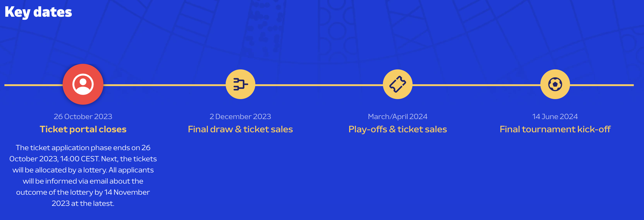Click the ticket stub symbol on timeline
Viewport: 644px width, 220px height.
[x=397, y=84]
